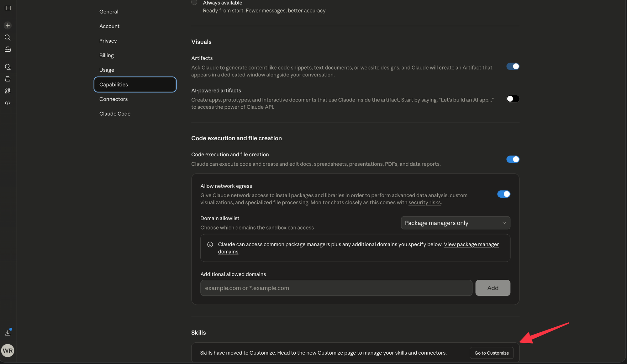Screen dimensions: 627x364
Task: Select the Always available radio option
Action: pos(194,3)
